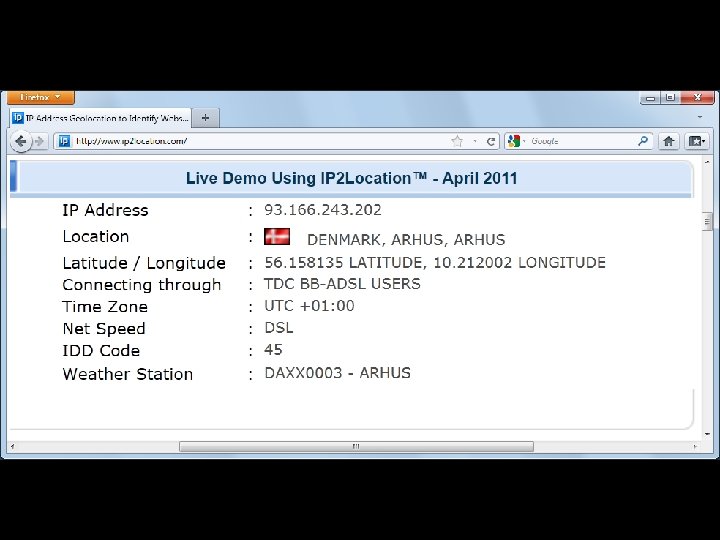Click the Live Demo Using IP2Location heading

[351, 178]
